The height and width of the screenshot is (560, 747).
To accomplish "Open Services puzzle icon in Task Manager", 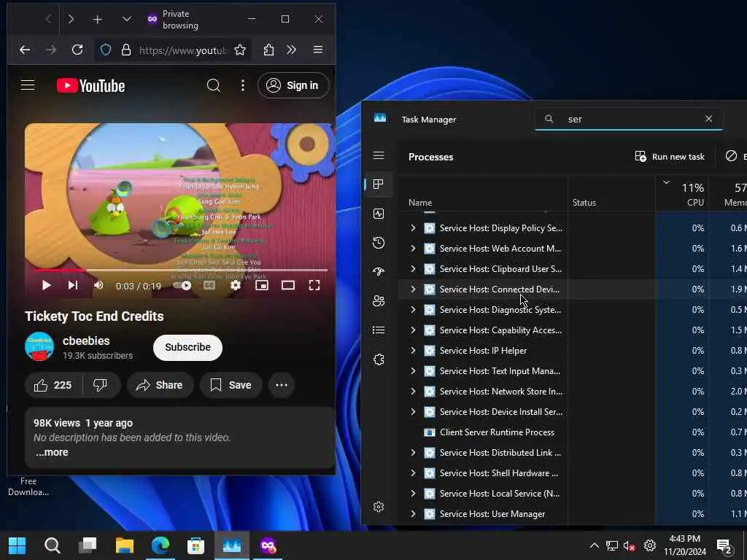I will 379,359.
